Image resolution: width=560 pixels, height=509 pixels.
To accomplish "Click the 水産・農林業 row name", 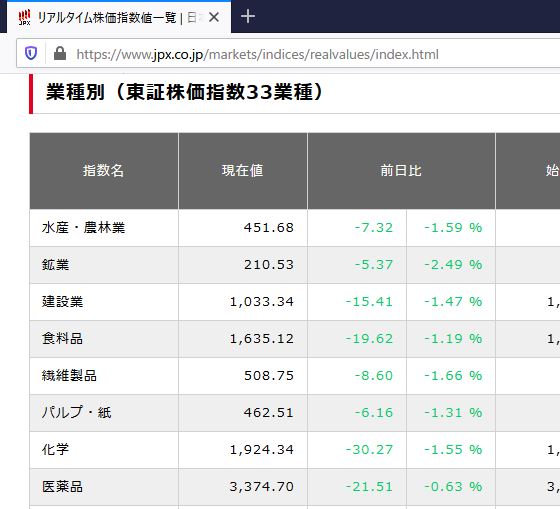I will tap(83, 228).
